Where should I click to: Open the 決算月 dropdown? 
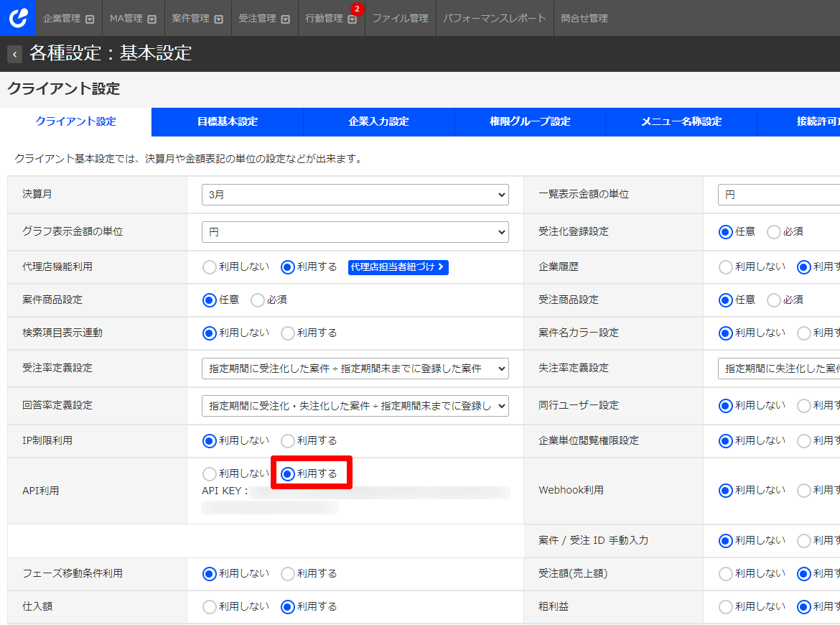355,195
